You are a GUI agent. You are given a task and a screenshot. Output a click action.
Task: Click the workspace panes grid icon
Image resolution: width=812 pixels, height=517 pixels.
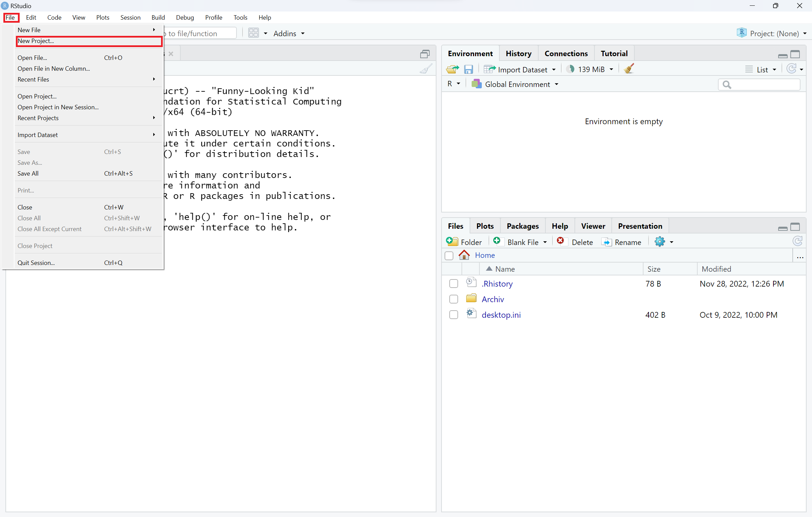pyautogui.click(x=253, y=33)
